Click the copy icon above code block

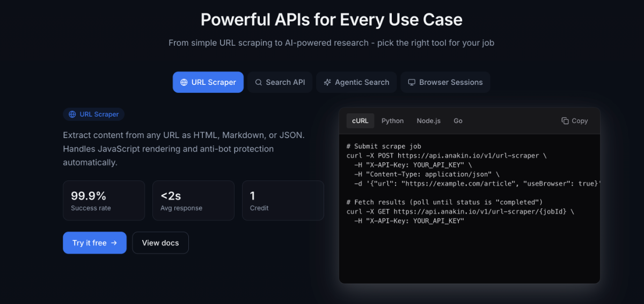coord(565,121)
